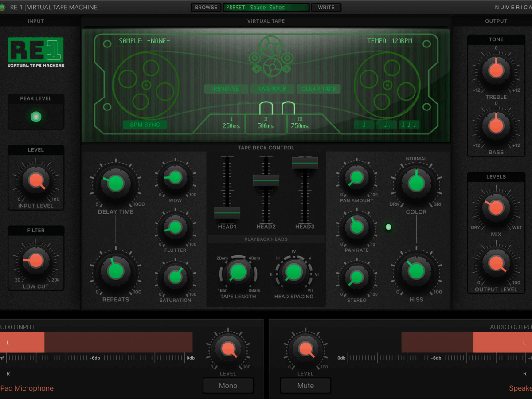
Task: Click the Mono button under input level
Action: (228, 386)
